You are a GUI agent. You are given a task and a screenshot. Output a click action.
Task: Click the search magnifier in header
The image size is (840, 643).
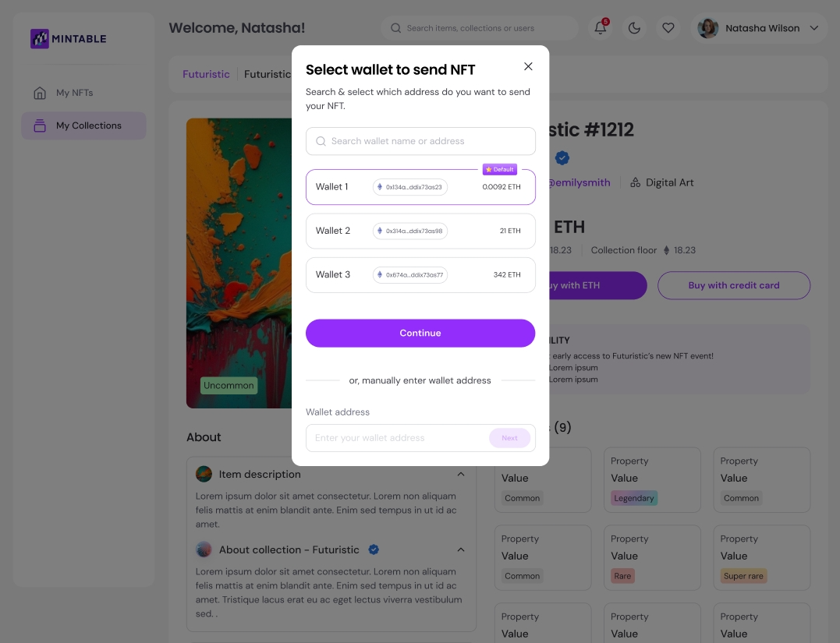coord(396,28)
